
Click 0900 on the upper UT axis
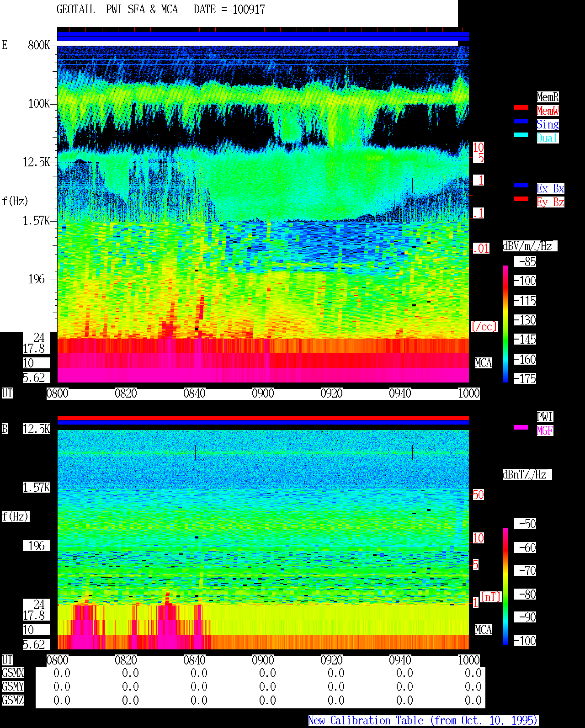(x=263, y=393)
